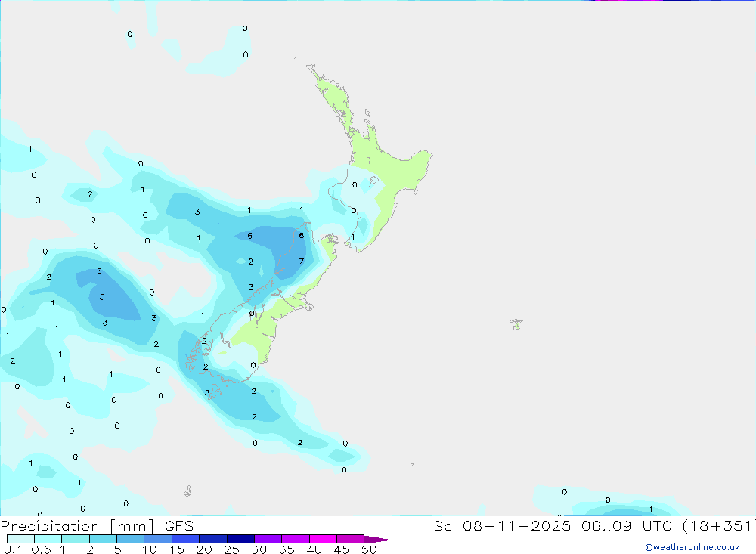Select the 20–25 mm dark blue legend box
Screen dimensions: 756x554
pos(212,539)
